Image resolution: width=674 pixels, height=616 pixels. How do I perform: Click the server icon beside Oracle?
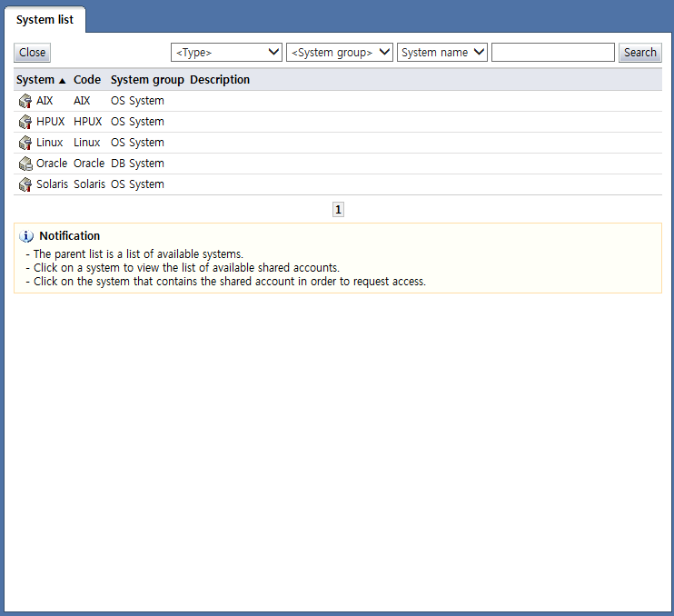pyautogui.click(x=25, y=164)
